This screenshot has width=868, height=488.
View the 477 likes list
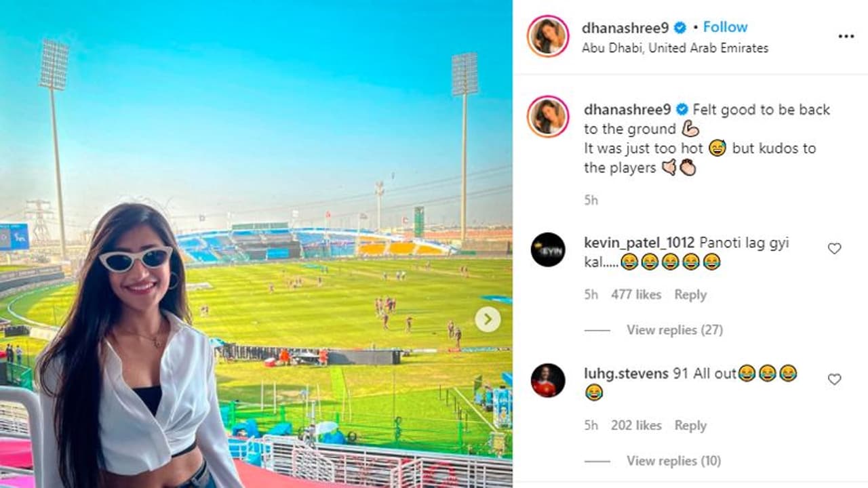[x=636, y=295]
